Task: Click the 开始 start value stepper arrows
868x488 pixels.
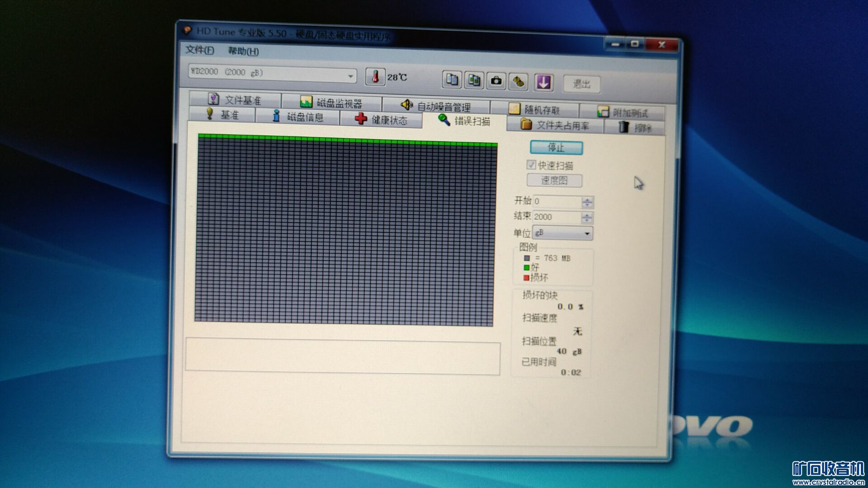Action: click(x=587, y=202)
